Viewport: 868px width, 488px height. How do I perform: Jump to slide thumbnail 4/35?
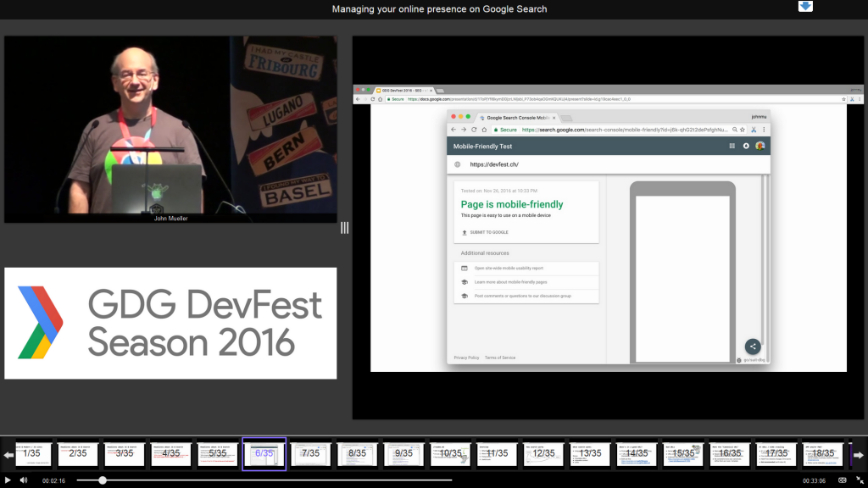tap(171, 454)
